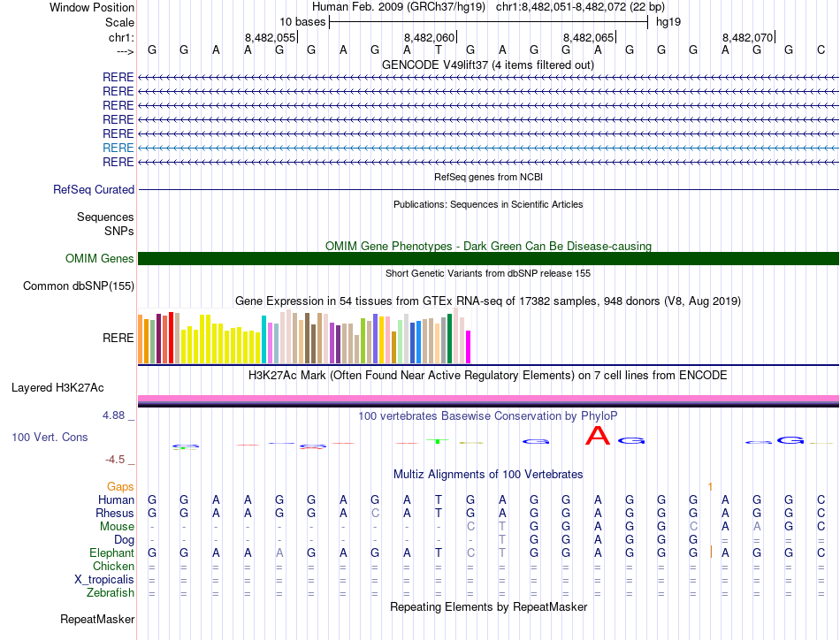Click the light-blue RERE transcript label
840x640 pixels.
pos(118,148)
